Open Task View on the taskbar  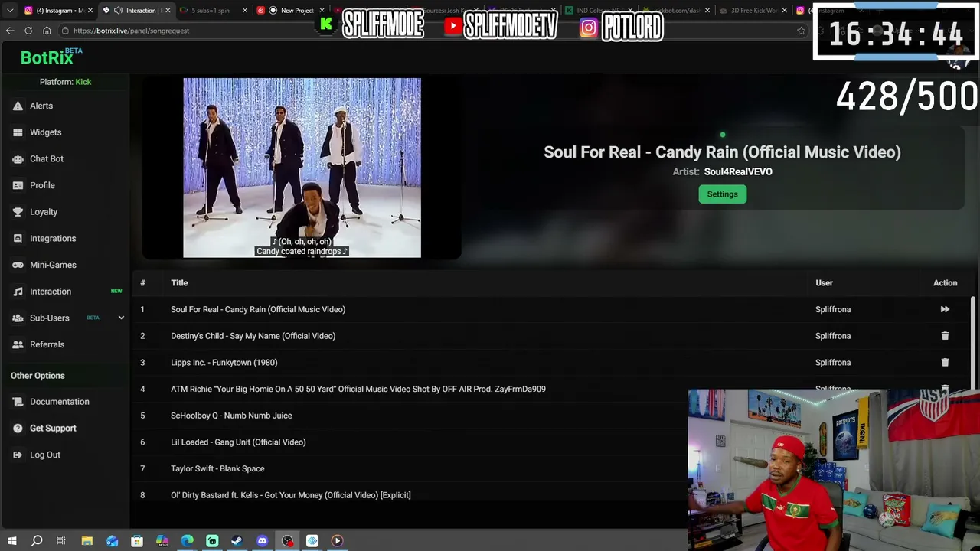[61, 541]
